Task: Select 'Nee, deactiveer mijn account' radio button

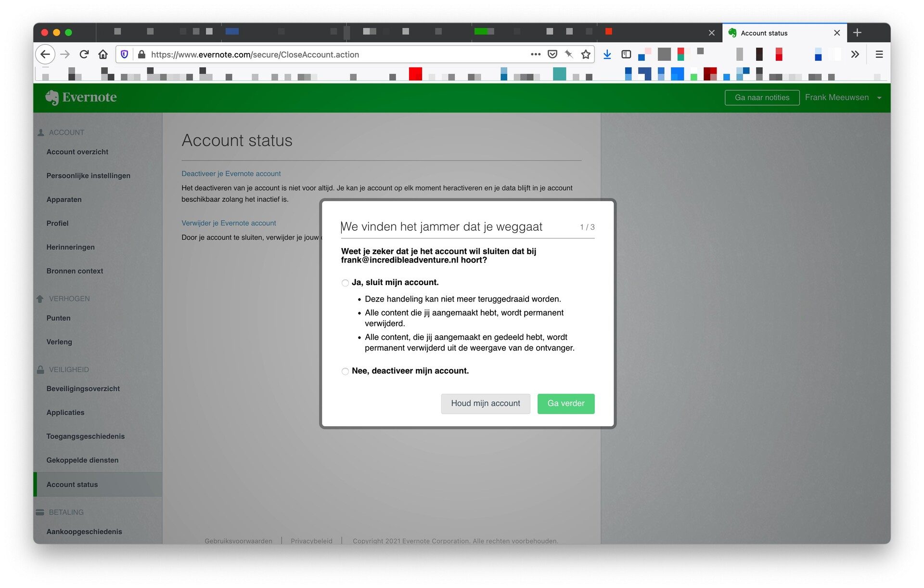Action: [x=345, y=370]
